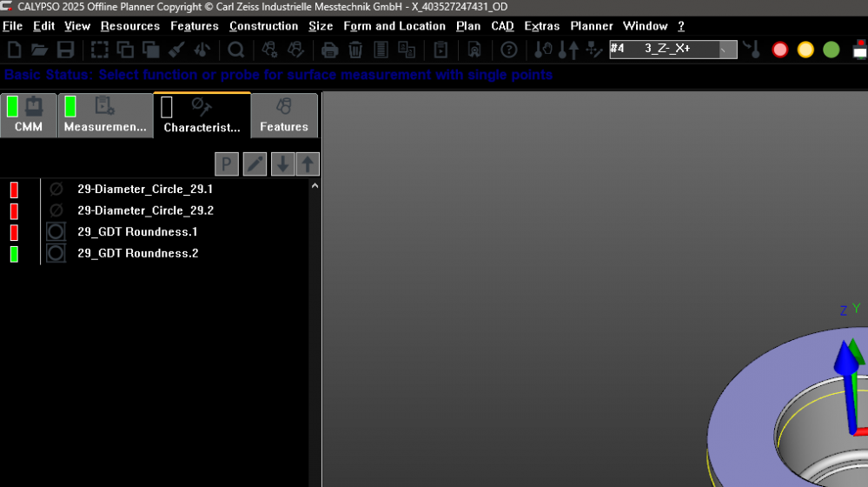
Task: Click red status marker of Roundness.1
Action: pos(15,233)
